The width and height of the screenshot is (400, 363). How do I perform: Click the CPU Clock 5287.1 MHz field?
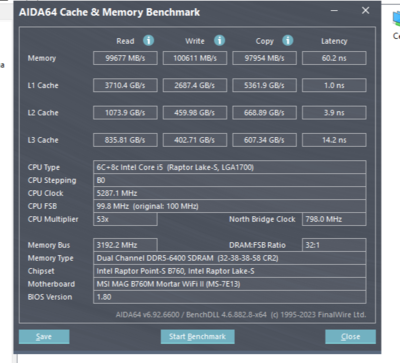click(230, 193)
